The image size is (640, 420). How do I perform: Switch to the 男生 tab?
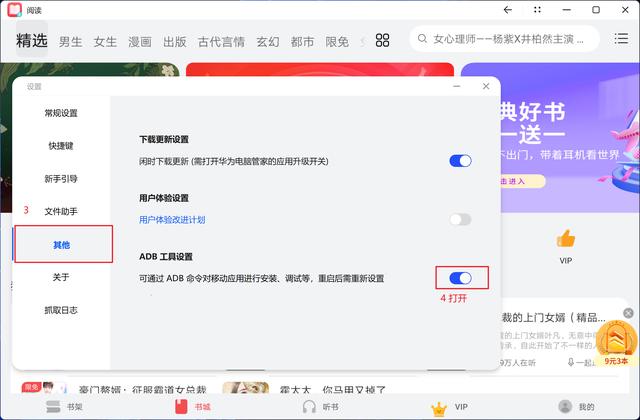pos(71,42)
